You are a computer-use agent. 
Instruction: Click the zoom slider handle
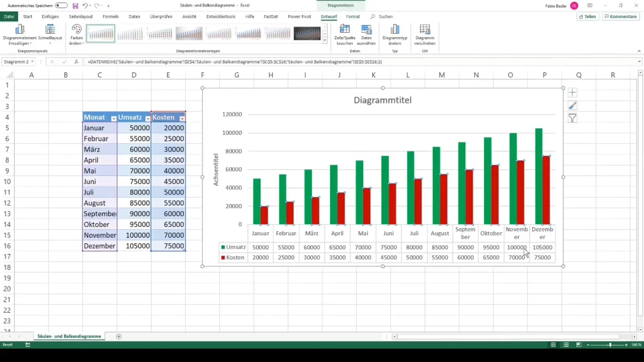pyautogui.click(x=610, y=345)
